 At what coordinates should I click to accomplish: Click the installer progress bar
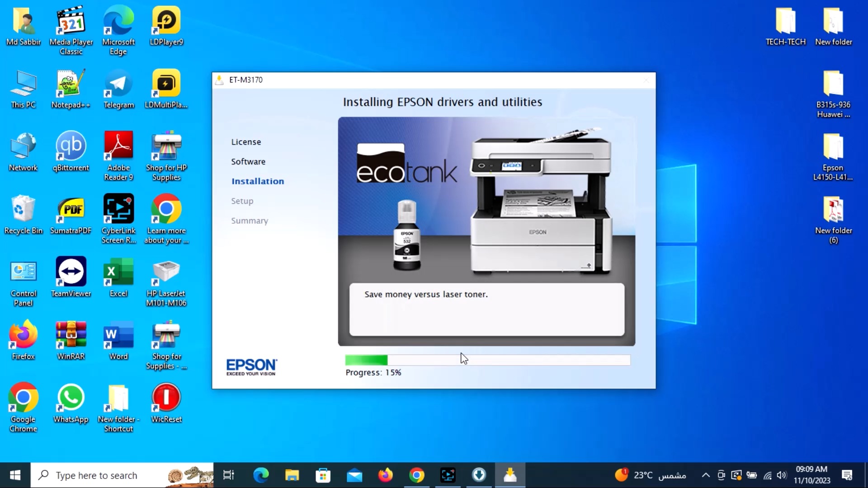(x=487, y=360)
